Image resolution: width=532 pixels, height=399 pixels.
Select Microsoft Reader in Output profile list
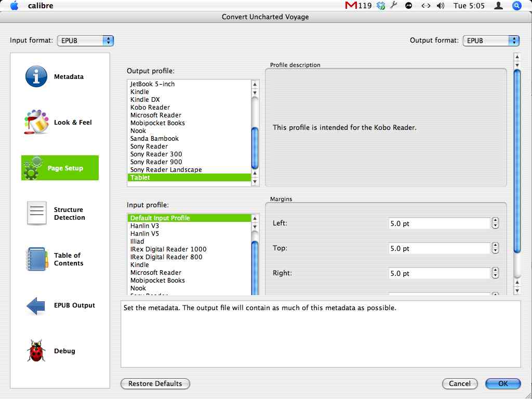(x=189, y=115)
